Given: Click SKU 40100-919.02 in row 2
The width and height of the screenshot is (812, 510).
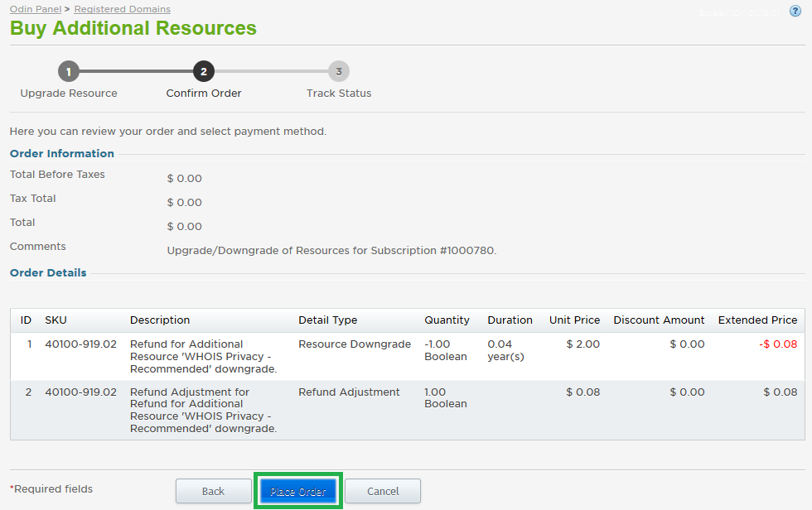Looking at the screenshot, I should click(x=81, y=392).
